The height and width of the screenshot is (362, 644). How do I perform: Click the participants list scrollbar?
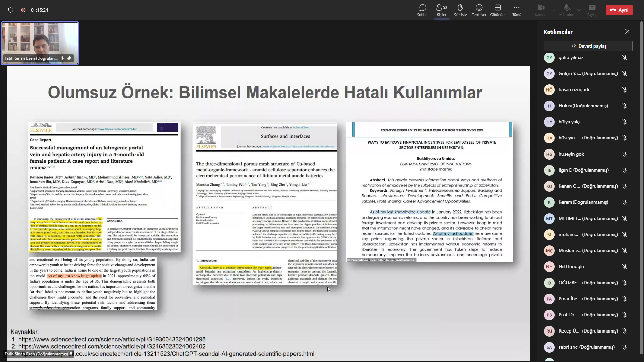(642, 188)
